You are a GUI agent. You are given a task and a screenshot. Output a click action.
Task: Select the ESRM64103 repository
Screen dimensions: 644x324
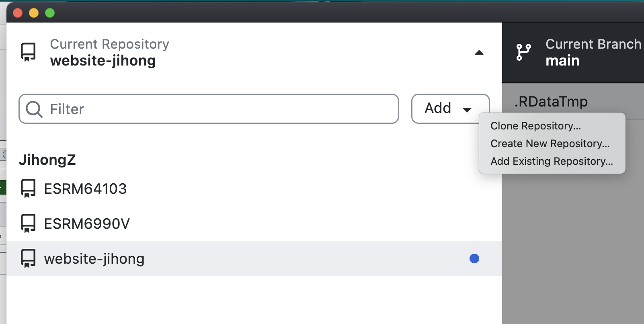pyautogui.click(x=254, y=189)
